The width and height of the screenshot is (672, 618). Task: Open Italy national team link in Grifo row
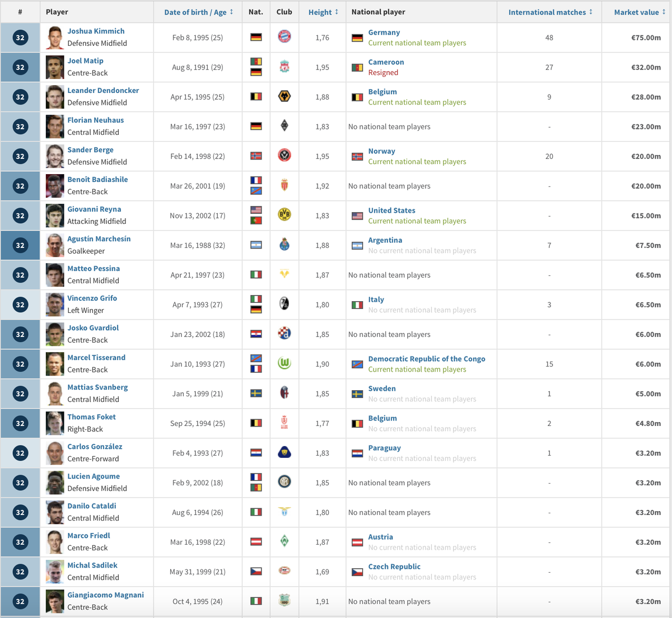[376, 299]
